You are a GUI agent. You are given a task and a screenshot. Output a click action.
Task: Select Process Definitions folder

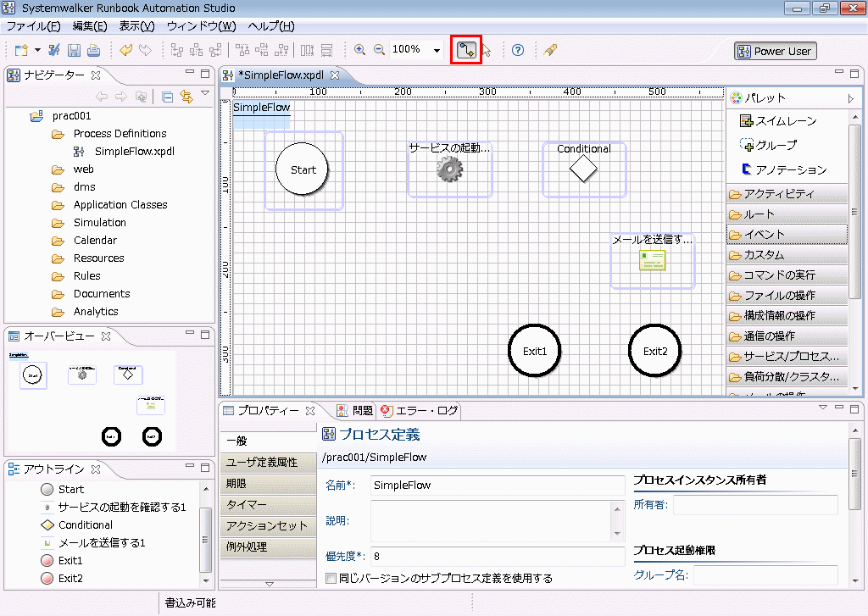click(x=120, y=133)
